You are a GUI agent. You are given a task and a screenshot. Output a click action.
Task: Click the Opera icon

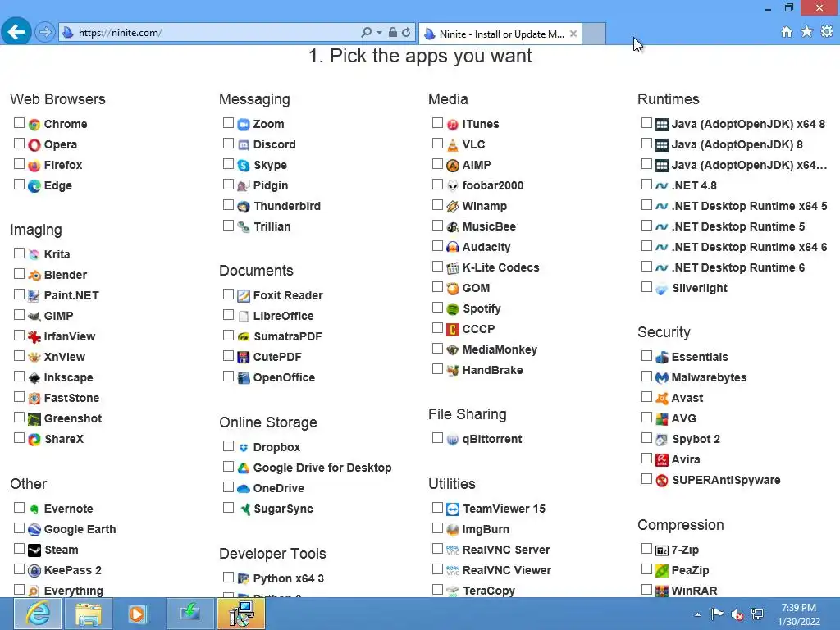click(34, 144)
